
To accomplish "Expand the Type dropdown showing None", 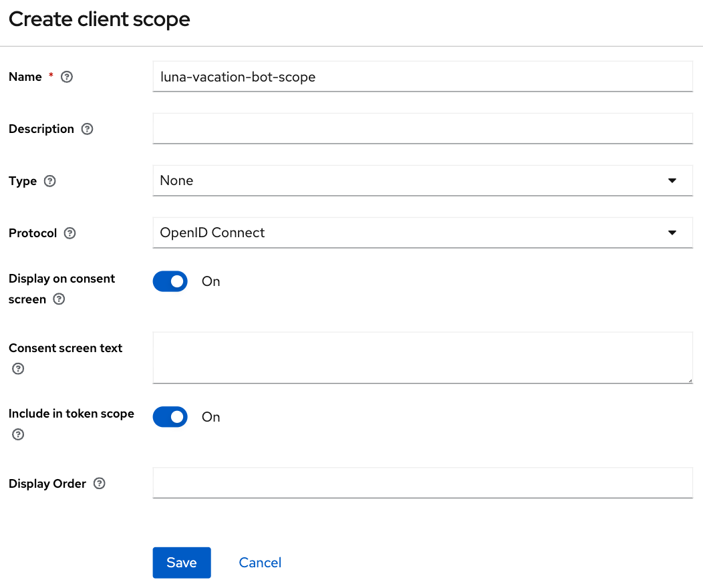I will click(x=423, y=180).
